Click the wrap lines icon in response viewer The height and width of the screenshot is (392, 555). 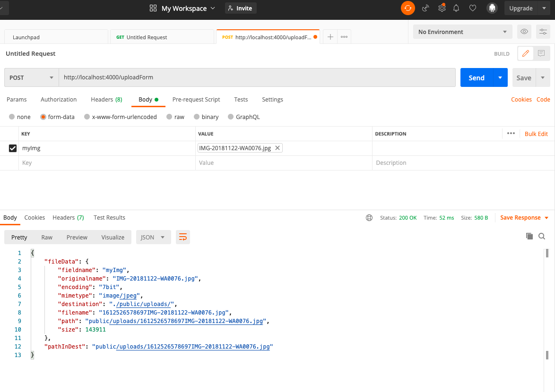point(183,237)
